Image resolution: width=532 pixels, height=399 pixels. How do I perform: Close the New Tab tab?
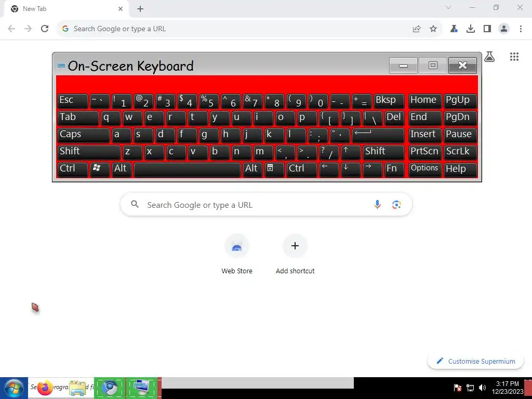tap(121, 9)
